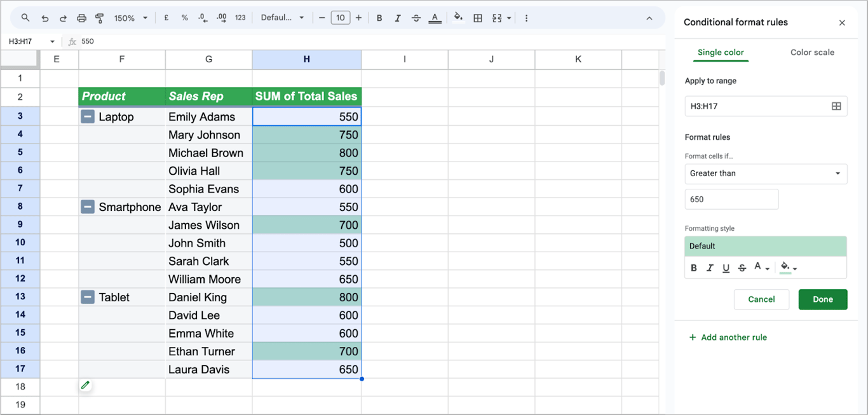Decrease decimal places
Image resolution: width=868 pixels, height=415 pixels.
pos(203,18)
